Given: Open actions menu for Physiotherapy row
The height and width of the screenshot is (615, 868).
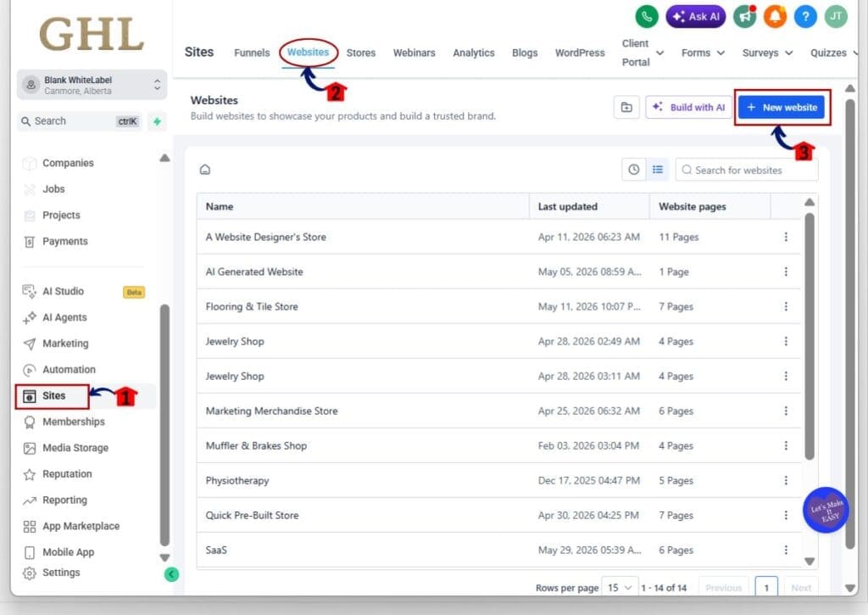Looking at the screenshot, I should click(786, 480).
